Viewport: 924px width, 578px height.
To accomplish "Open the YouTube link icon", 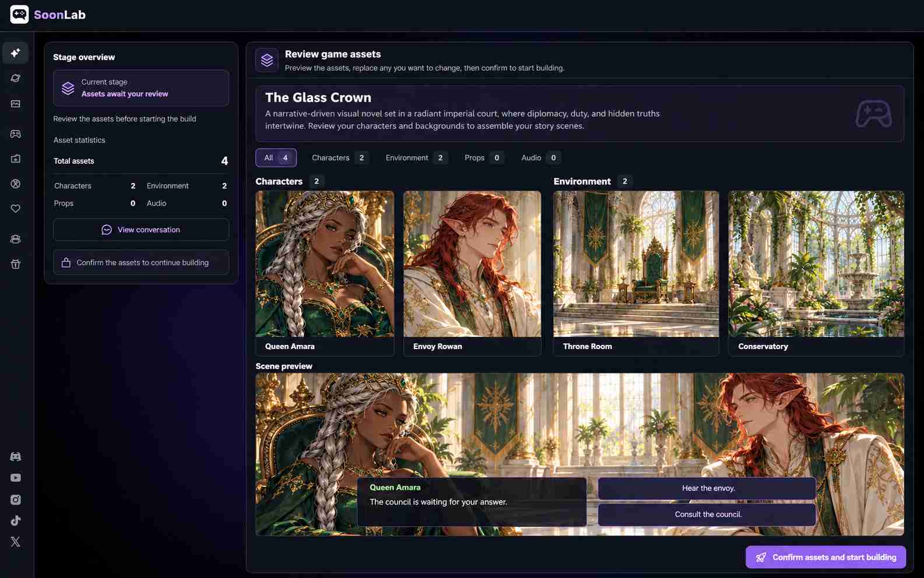I will point(16,478).
